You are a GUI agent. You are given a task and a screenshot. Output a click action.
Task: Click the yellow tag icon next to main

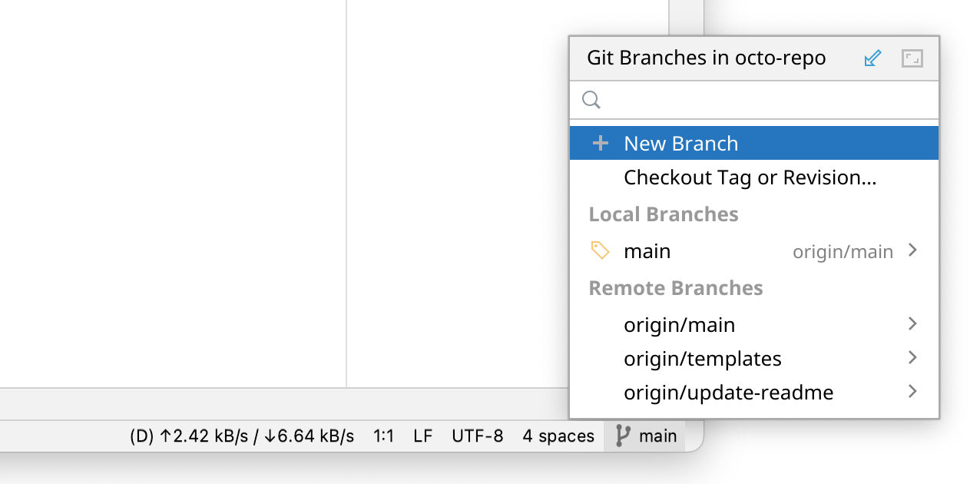pyautogui.click(x=600, y=250)
